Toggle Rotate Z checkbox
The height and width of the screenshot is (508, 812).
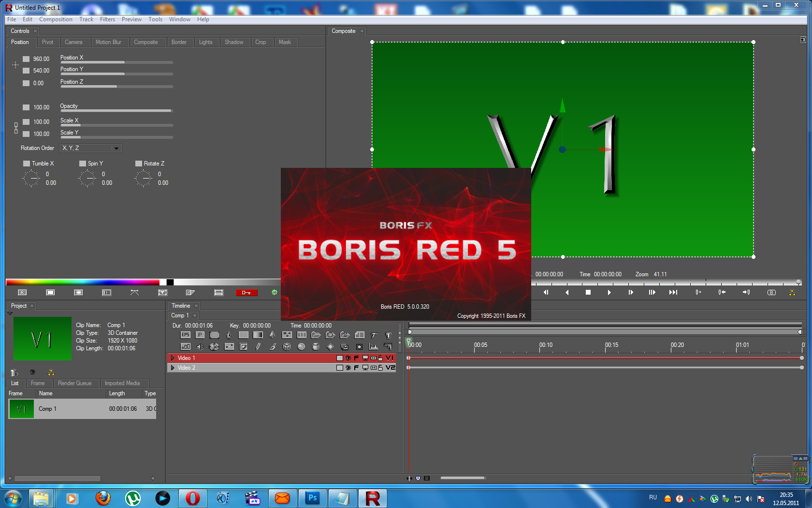(139, 164)
